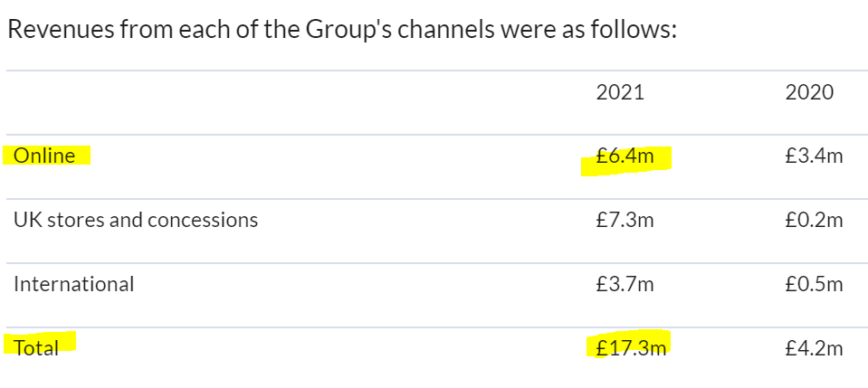Select the highlighted £17.3m total

pos(631,348)
